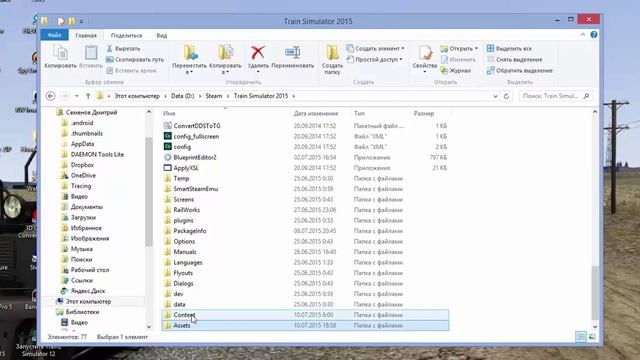Click Журнал (History) icon

pyautogui.click(x=444, y=71)
